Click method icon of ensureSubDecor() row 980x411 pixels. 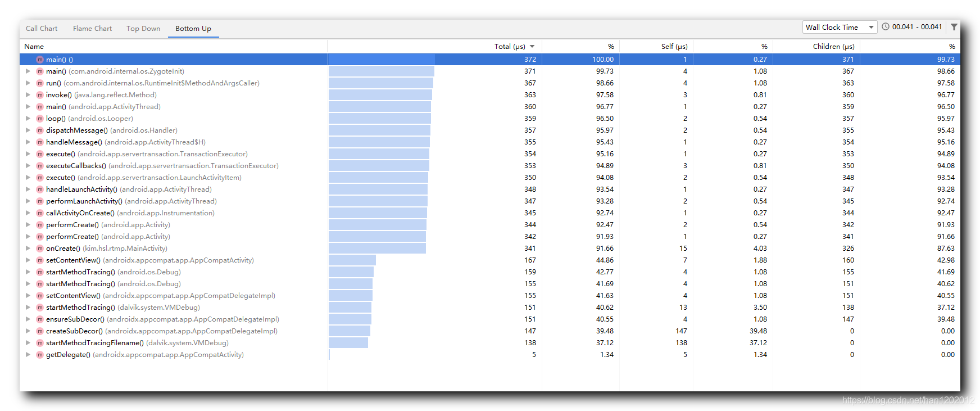(x=40, y=319)
